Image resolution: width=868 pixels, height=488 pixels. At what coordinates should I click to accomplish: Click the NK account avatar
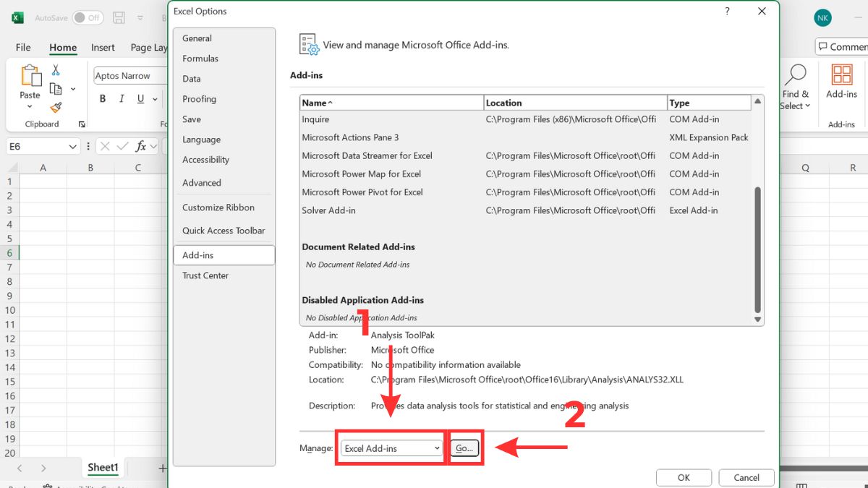point(822,18)
